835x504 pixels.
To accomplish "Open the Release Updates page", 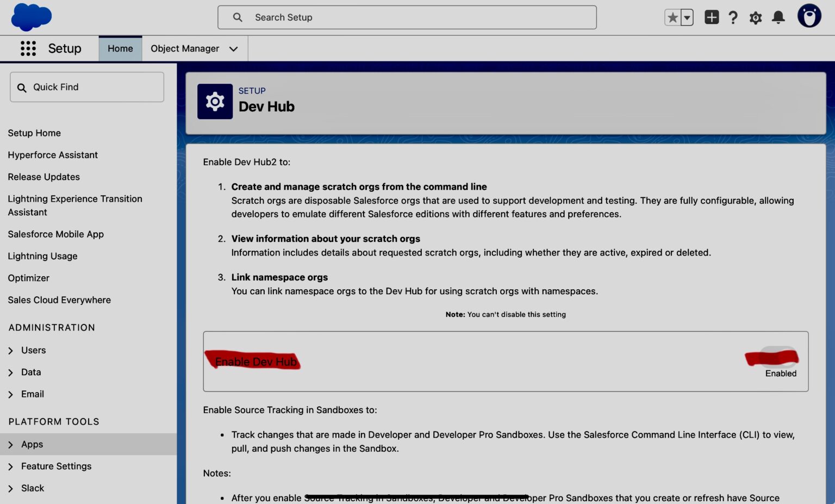I will (43, 177).
